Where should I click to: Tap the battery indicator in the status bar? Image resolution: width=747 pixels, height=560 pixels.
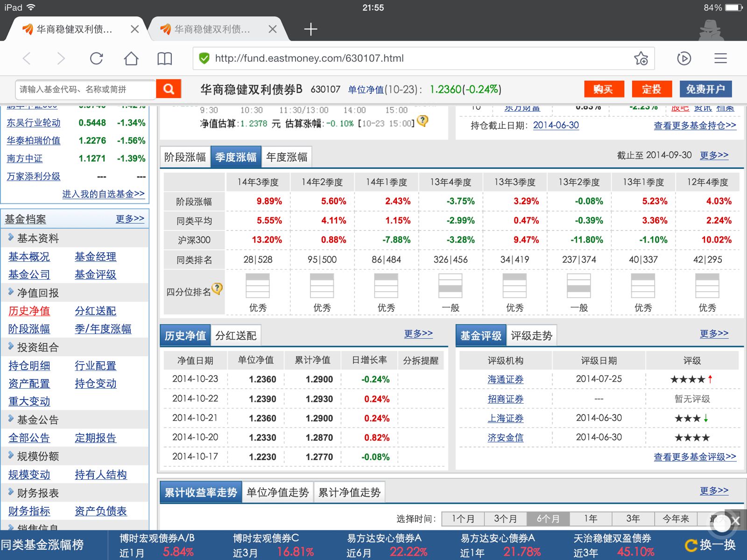tap(733, 7)
